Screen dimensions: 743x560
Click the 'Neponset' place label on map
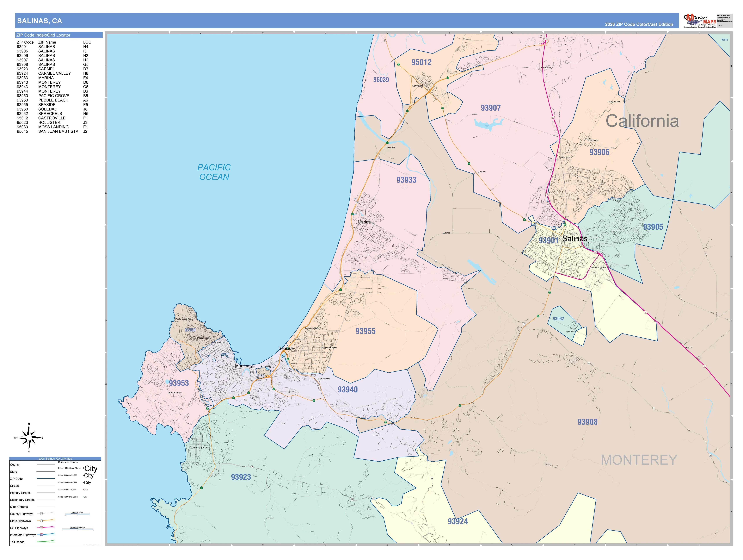pos(391,147)
